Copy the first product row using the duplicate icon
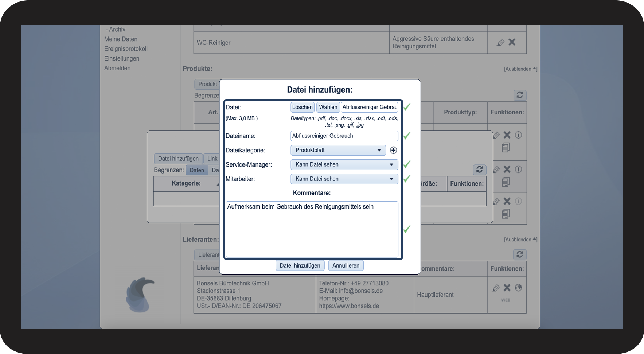Screen dimensions: 644x354 [506, 148]
